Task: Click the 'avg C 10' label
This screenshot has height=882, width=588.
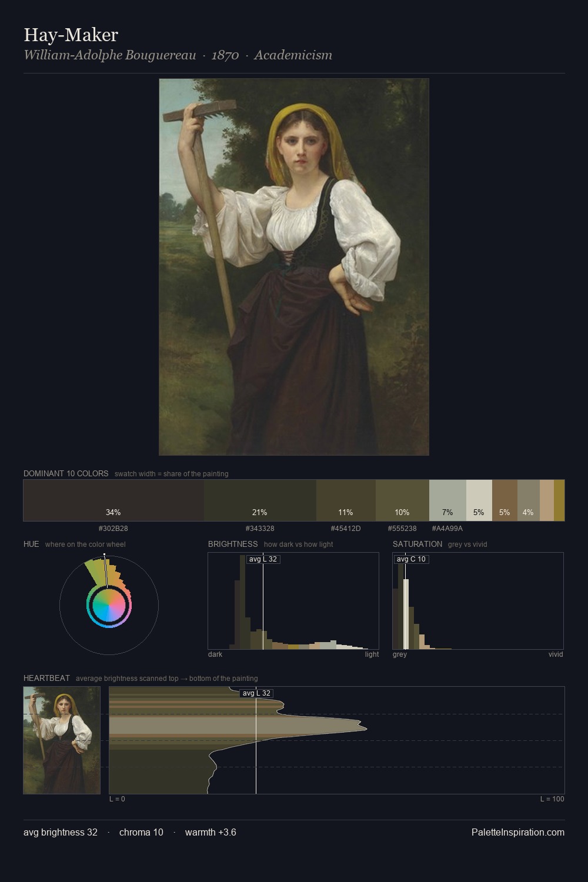Action: pos(411,559)
